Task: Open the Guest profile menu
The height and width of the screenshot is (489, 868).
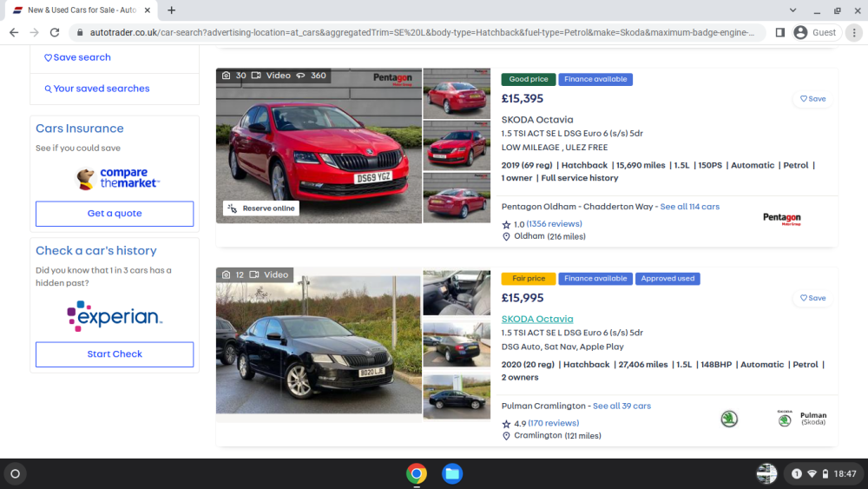Action: [816, 33]
